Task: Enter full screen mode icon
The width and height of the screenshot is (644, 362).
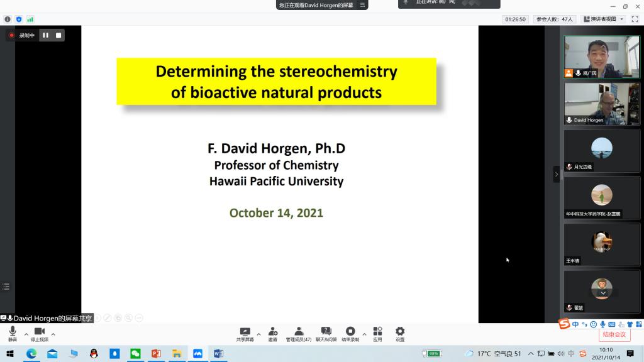Action: pyautogui.click(x=635, y=19)
